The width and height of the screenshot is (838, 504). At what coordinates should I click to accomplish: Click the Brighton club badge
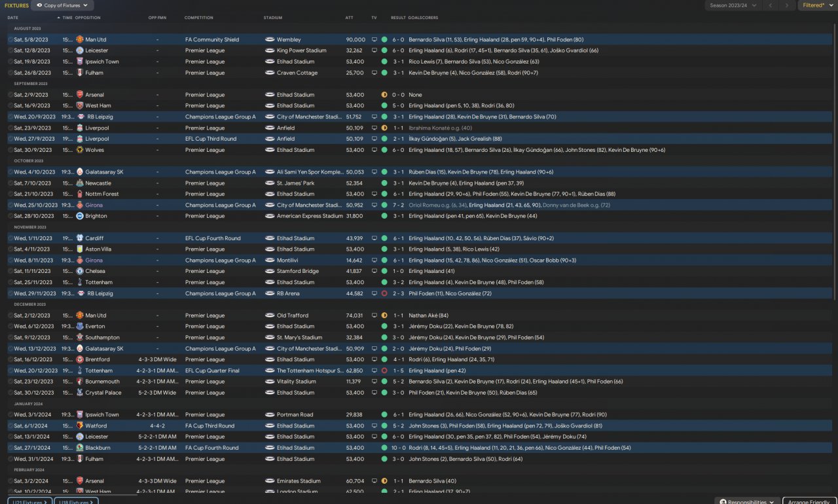(x=80, y=216)
